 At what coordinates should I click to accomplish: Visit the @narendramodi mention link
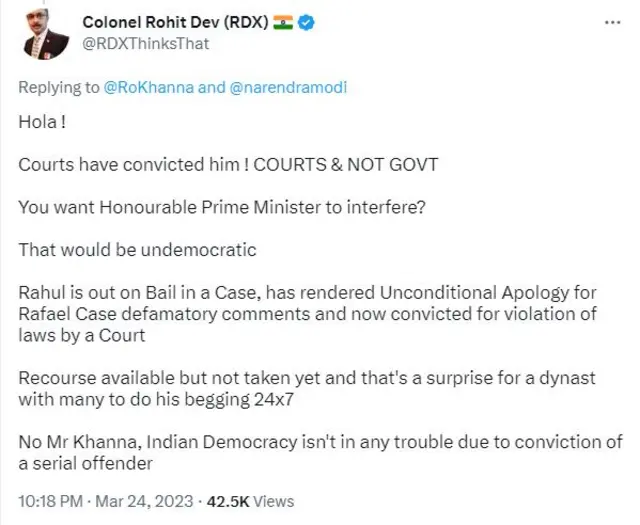coord(287,88)
